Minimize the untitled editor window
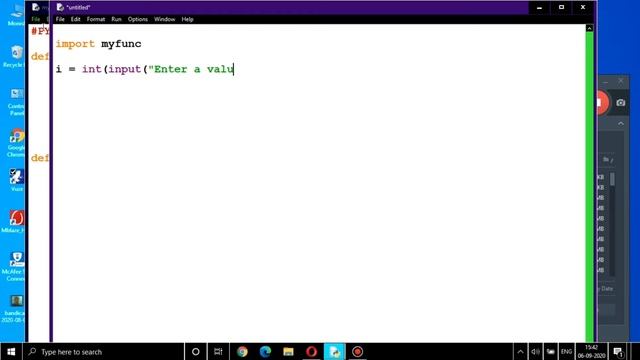 pyautogui.click(x=539, y=7)
